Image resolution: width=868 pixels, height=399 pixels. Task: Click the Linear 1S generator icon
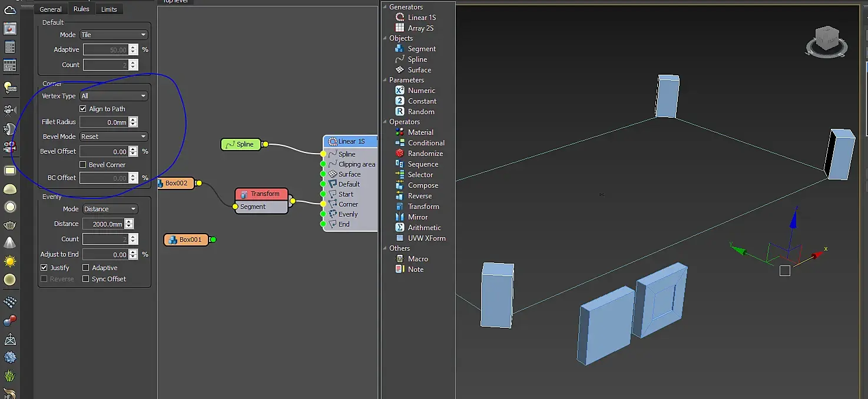pos(400,18)
